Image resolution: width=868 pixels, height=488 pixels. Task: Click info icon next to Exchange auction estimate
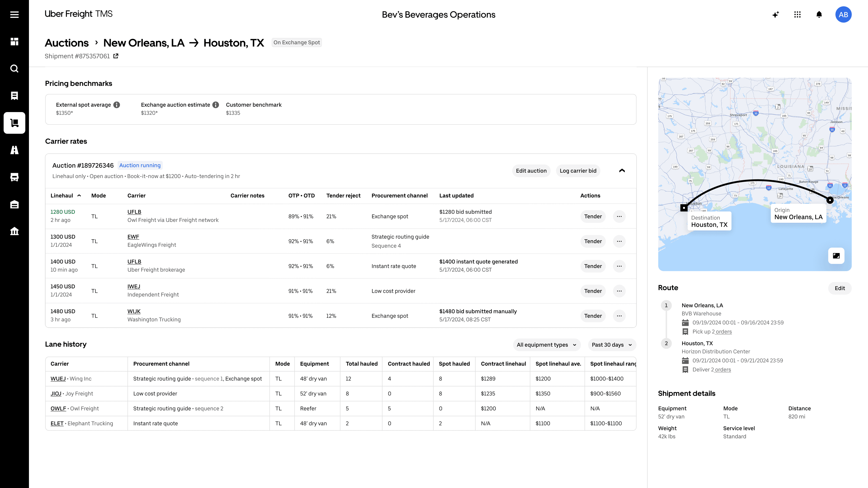tap(216, 105)
